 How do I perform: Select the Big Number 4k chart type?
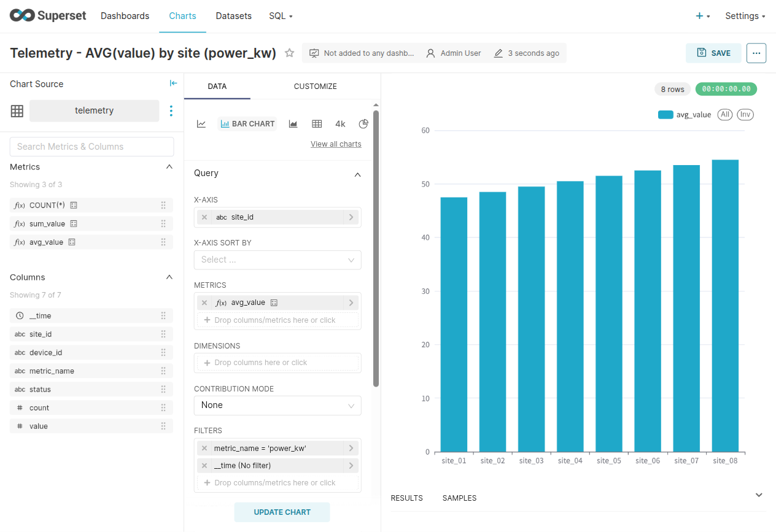point(340,124)
